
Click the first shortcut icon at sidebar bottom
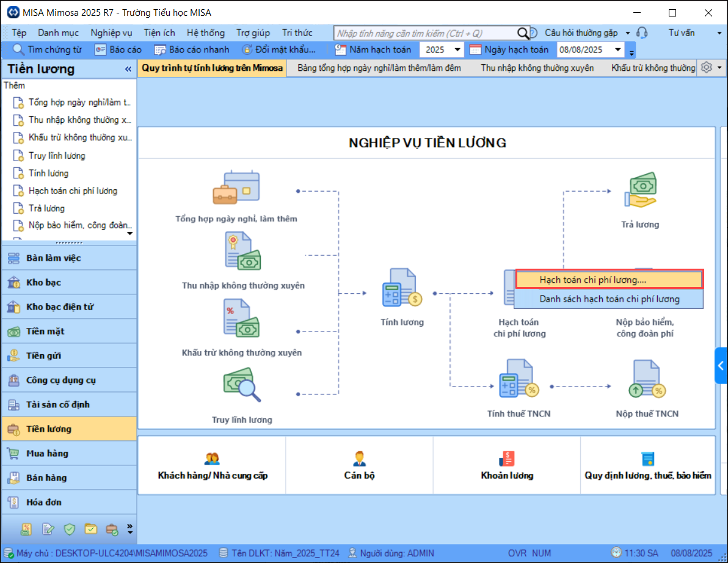click(26, 529)
